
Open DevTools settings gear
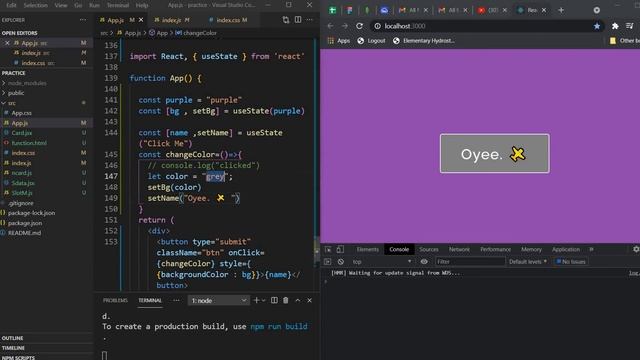pos(636,249)
